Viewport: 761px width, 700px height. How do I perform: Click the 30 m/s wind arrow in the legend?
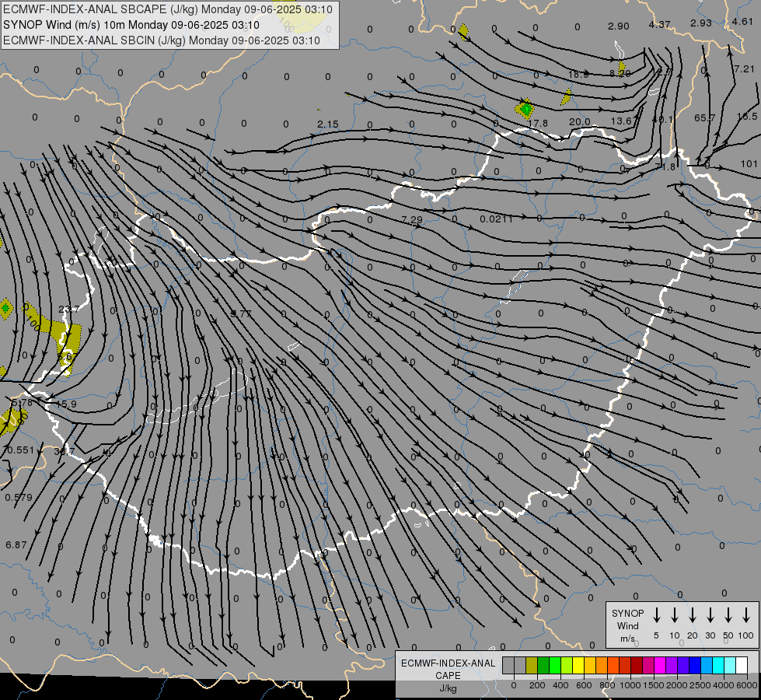710,615
